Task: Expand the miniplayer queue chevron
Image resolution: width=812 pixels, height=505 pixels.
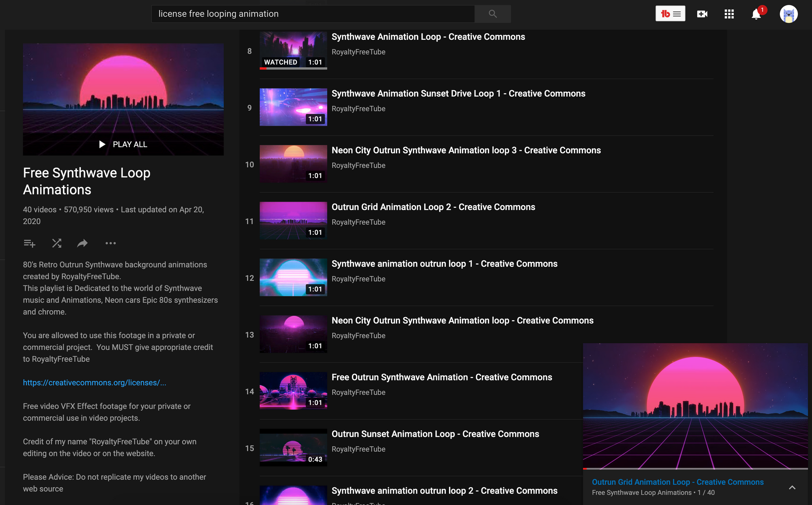Action: [x=792, y=488]
